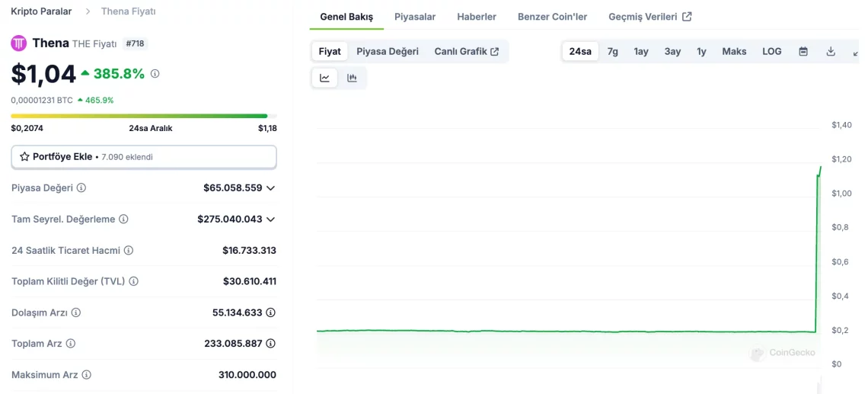Select 1y time range
The width and height of the screenshot is (868, 394).
click(701, 52)
